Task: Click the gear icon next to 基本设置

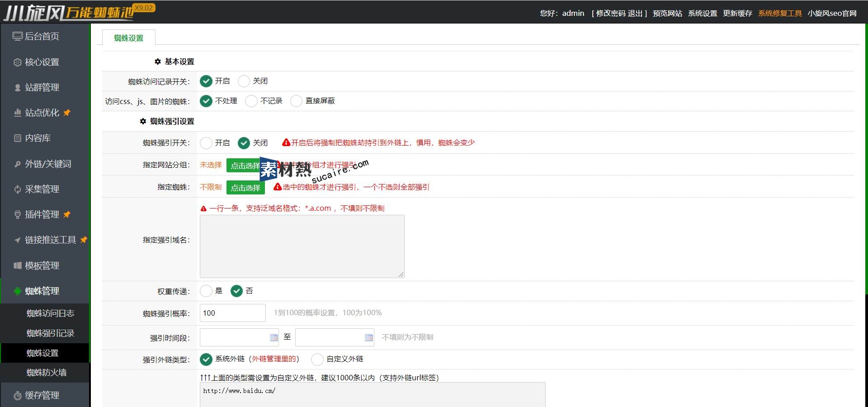Action: click(157, 62)
